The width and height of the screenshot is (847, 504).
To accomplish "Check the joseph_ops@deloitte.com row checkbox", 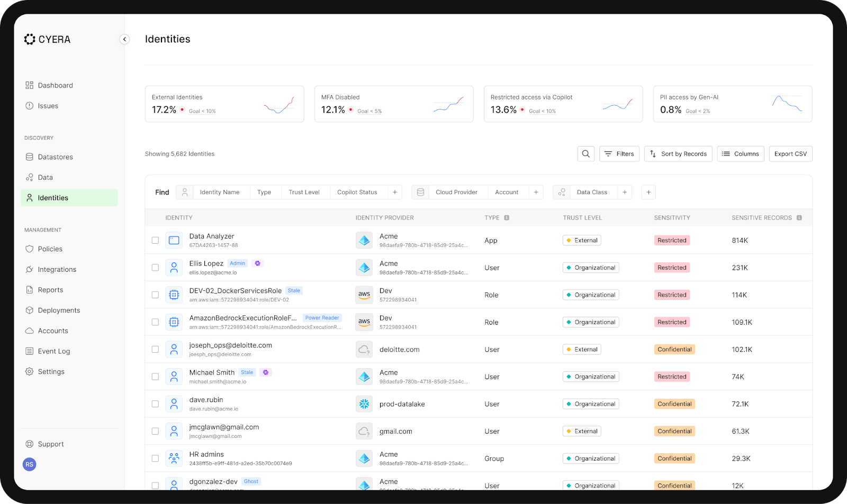I will (x=155, y=349).
